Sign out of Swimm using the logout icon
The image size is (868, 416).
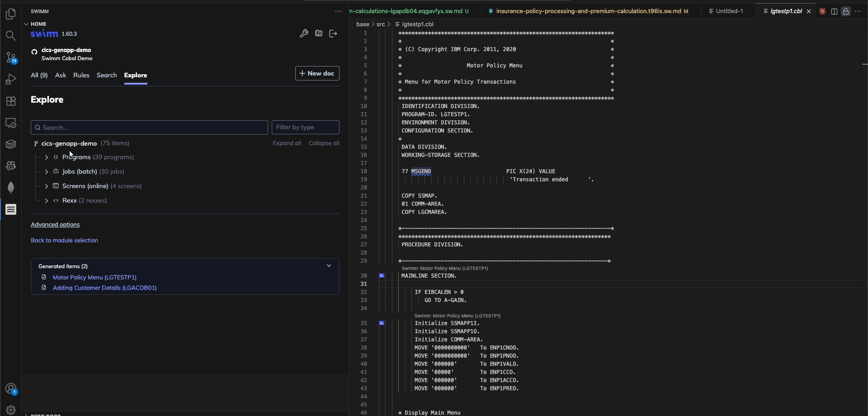[333, 33]
